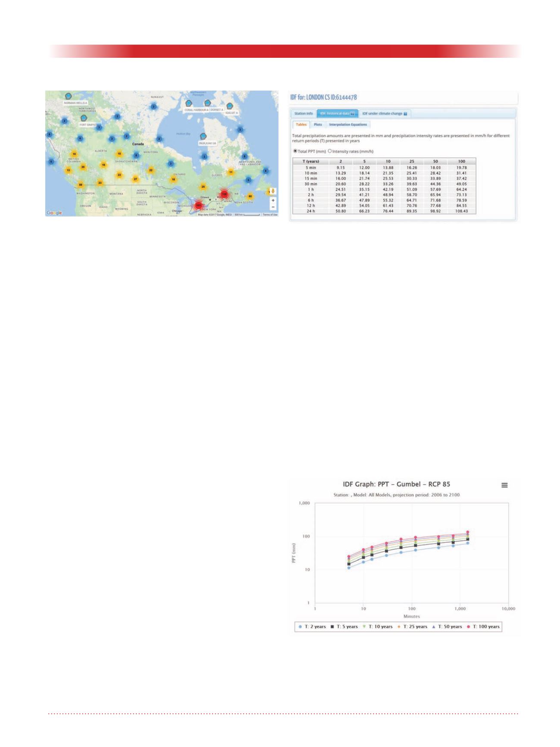Click the 30 min row label
The height and width of the screenshot is (747, 560).
tap(310, 184)
